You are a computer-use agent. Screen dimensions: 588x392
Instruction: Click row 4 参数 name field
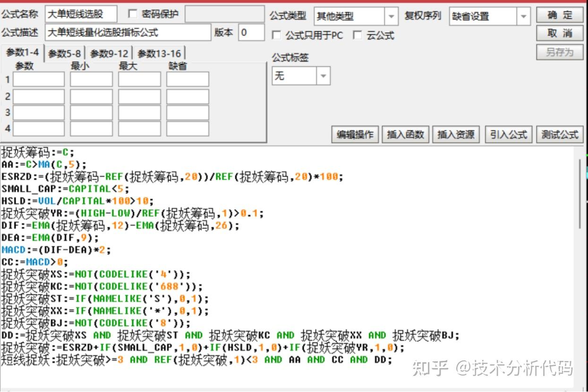pos(39,129)
